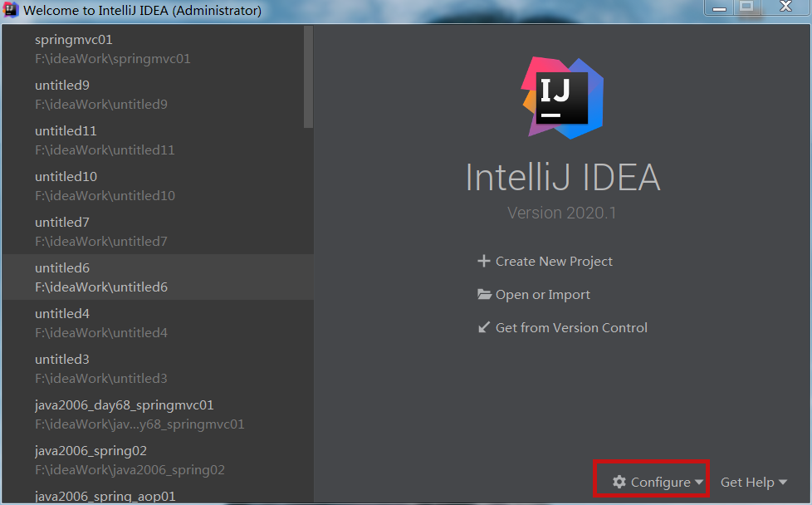Click the Get from Version Control link
This screenshot has width=812, height=505.
coord(571,327)
